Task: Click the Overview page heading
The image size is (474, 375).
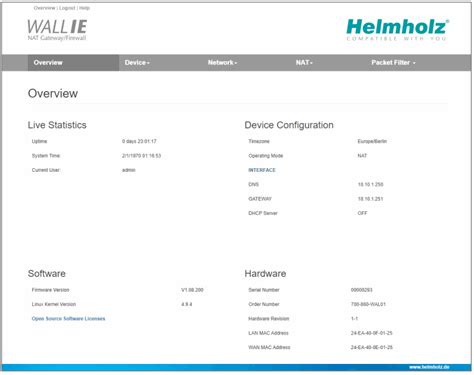Action: [53, 93]
